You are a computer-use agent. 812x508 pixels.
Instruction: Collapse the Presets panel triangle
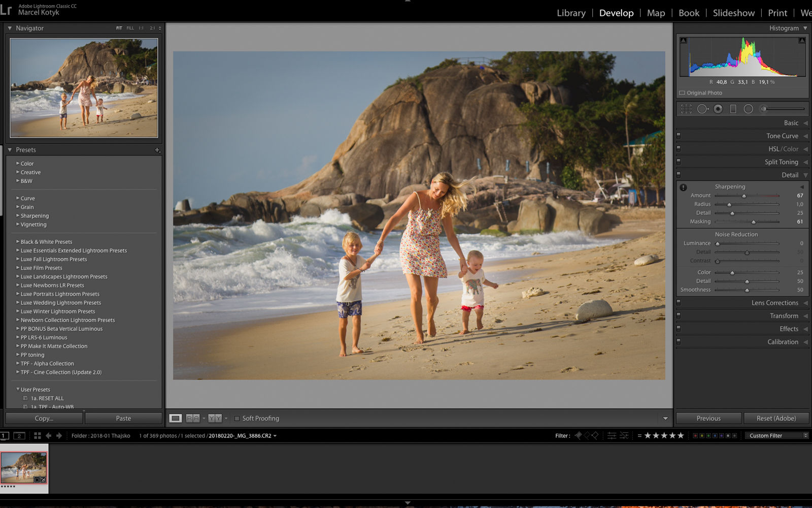(10, 150)
